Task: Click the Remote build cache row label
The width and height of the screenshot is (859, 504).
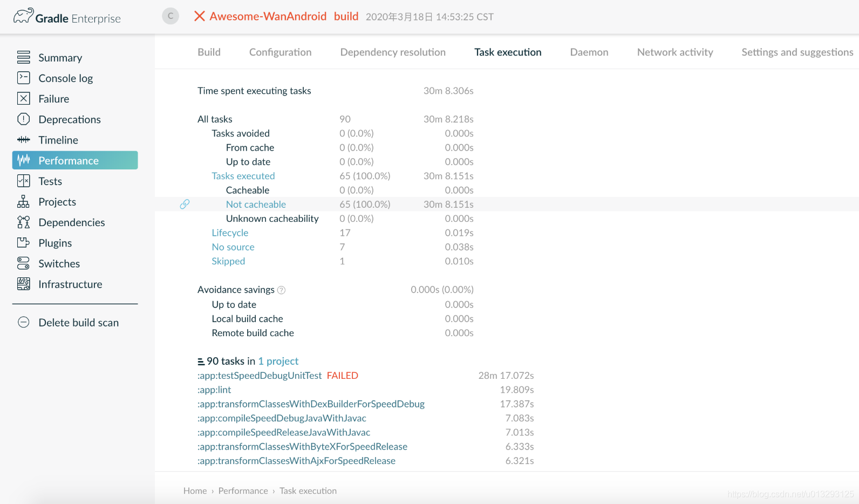Action: point(253,333)
